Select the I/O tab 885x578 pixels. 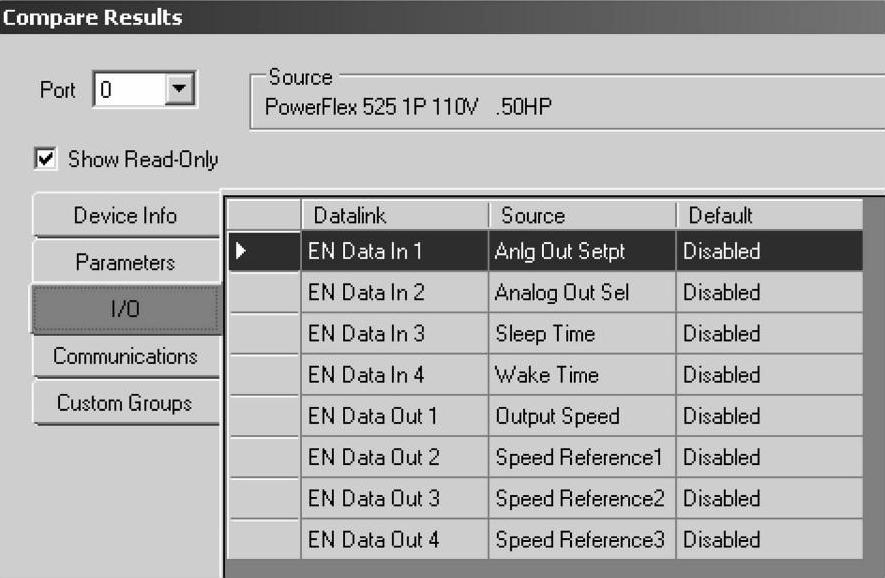pyautogui.click(x=125, y=309)
